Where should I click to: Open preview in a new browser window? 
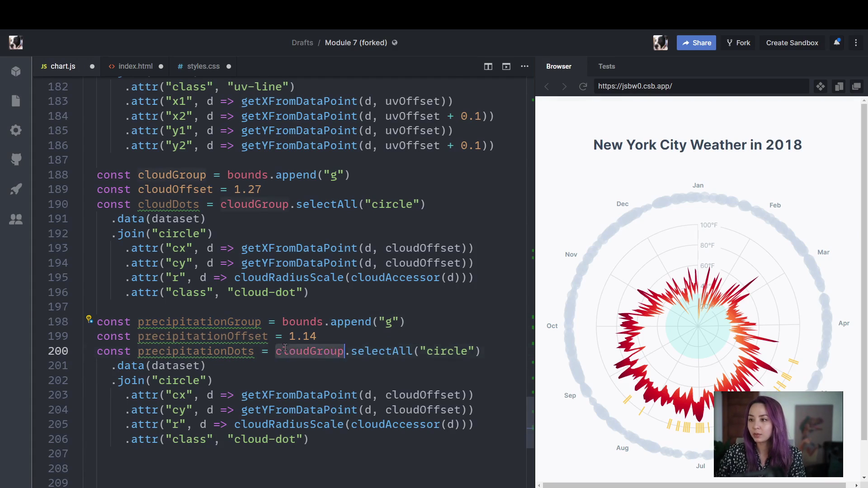(x=857, y=86)
